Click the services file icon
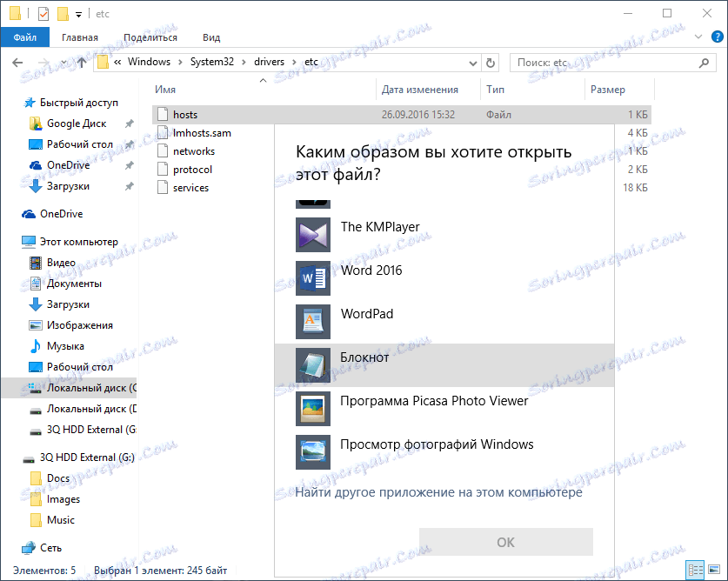 [163, 188]
